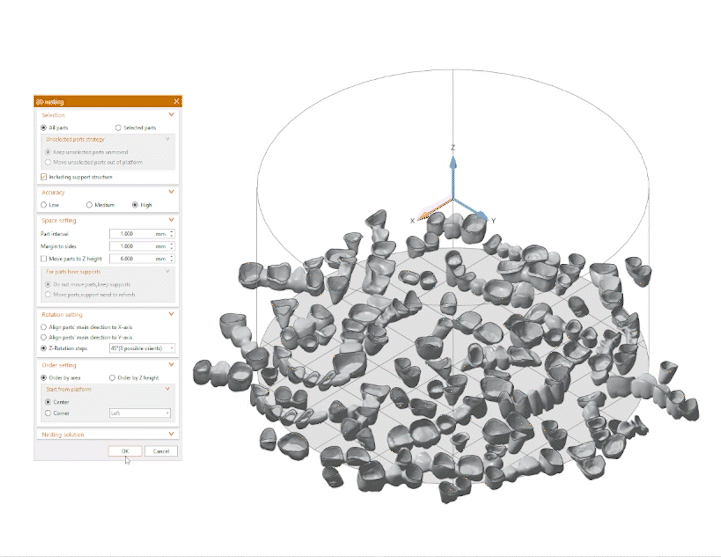
Task: Set accuracy to Medium
Action: (x=89, y=204)
